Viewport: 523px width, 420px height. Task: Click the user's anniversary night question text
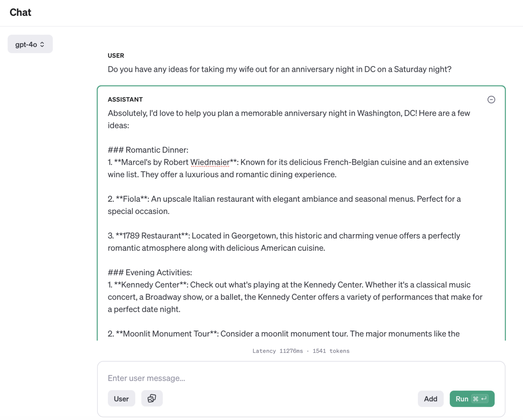(279, 69)
